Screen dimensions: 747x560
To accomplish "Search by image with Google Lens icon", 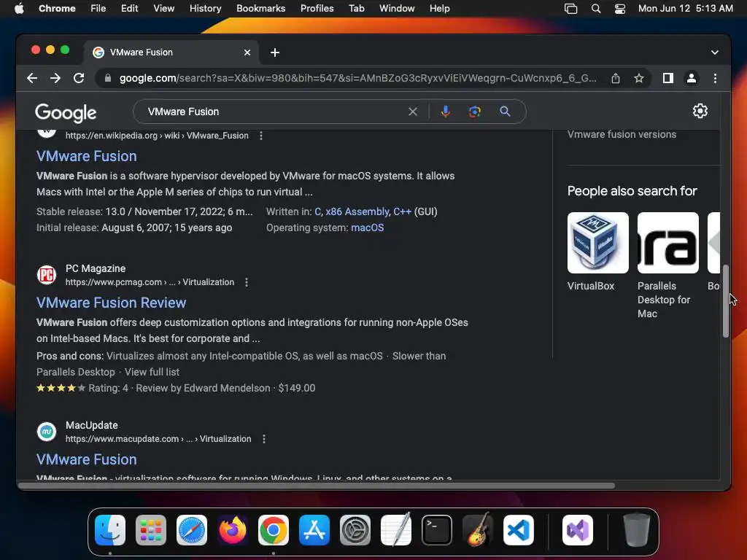I will pos(474,112).
